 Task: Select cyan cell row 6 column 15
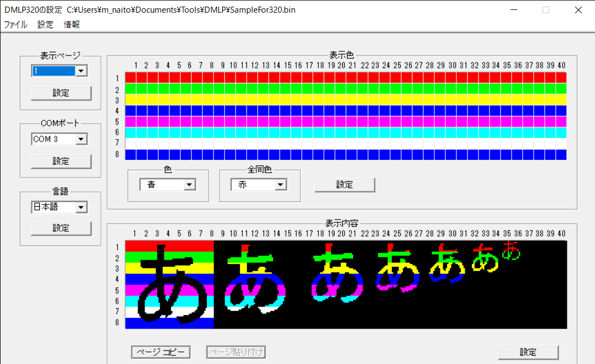(285, 132)
